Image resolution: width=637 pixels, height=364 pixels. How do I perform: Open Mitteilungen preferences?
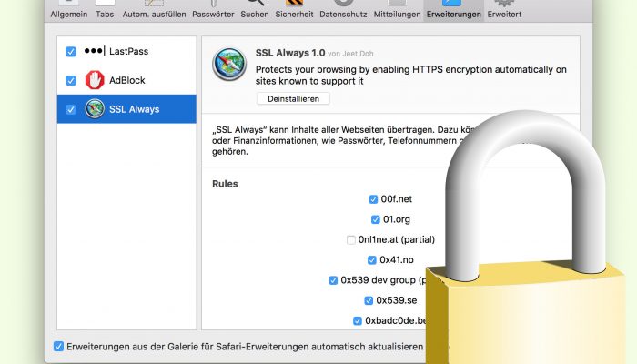[397, 10]
